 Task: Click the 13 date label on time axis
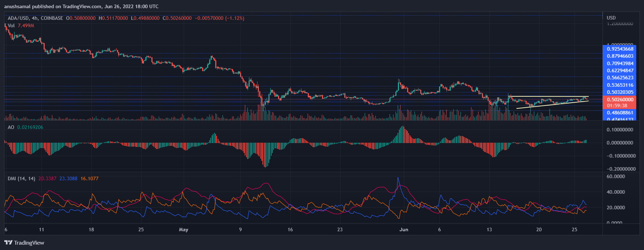coord(489,229)
